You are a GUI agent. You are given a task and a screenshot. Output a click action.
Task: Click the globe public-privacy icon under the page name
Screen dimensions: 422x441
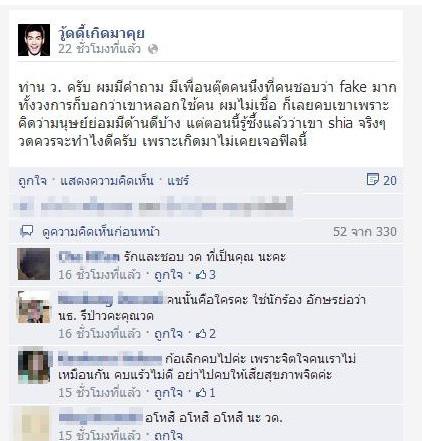coord(153,49)
